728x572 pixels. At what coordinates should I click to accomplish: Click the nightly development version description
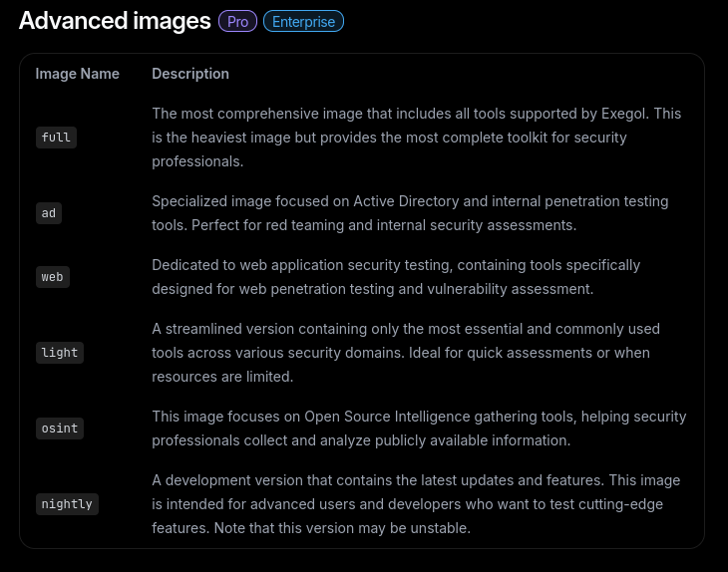[x=416, y=504]
